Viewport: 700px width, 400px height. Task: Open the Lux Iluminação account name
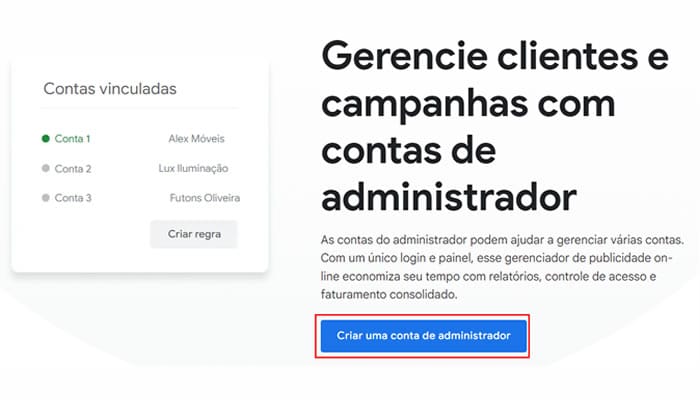[193, 169]
